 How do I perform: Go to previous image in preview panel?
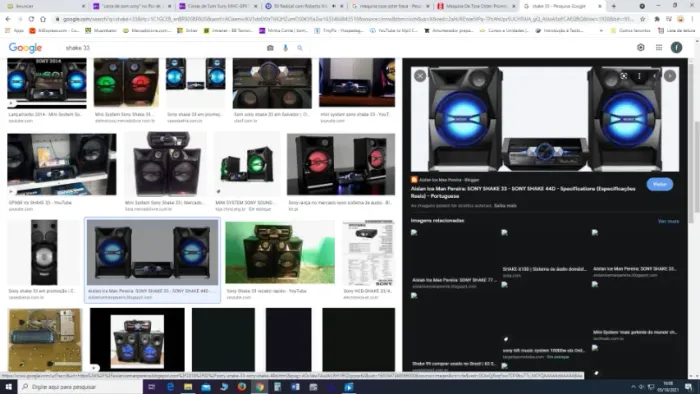pyautogui.click(x=654, y=76)
